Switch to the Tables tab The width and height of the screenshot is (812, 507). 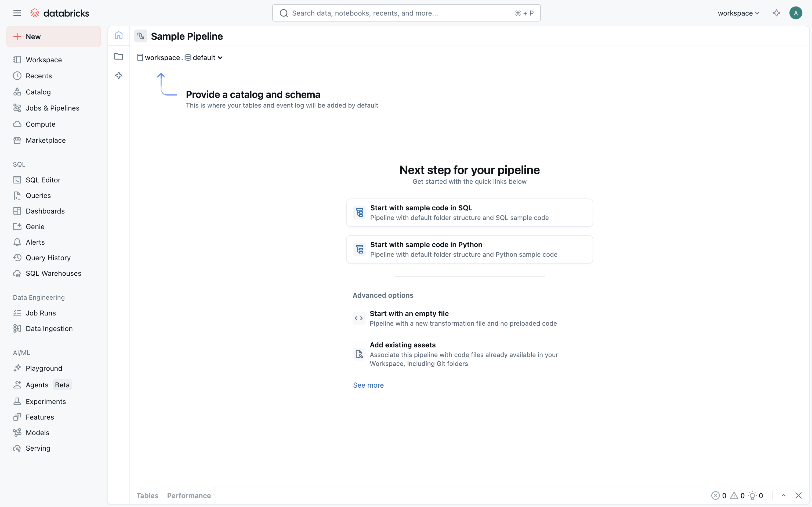click(x=147, y=495)
